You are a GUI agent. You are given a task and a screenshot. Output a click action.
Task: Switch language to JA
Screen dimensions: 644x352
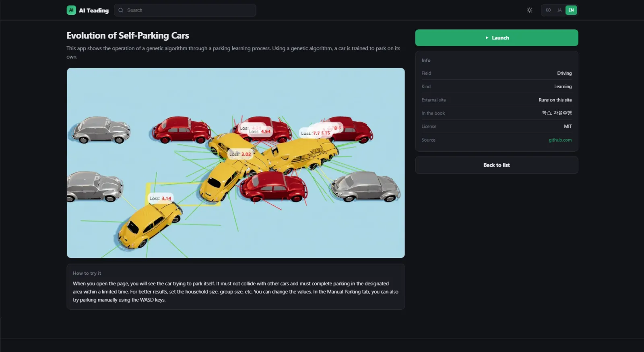[x=559, y=10]
